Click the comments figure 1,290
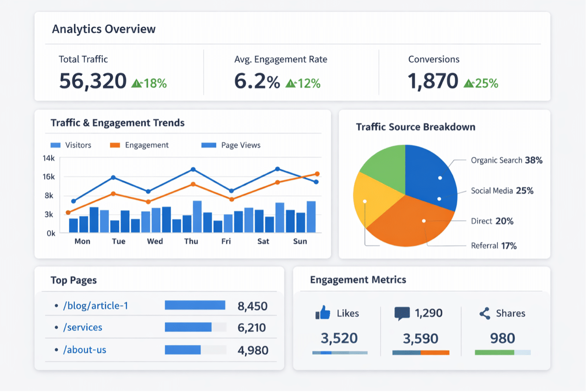This screenshot has height=392, width=587. (428, 313)
